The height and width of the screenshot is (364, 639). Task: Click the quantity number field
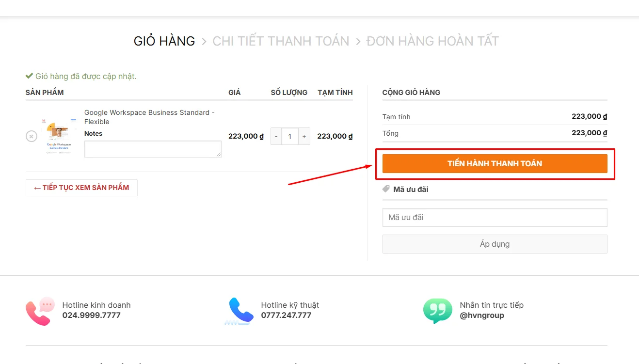[290, 137]
